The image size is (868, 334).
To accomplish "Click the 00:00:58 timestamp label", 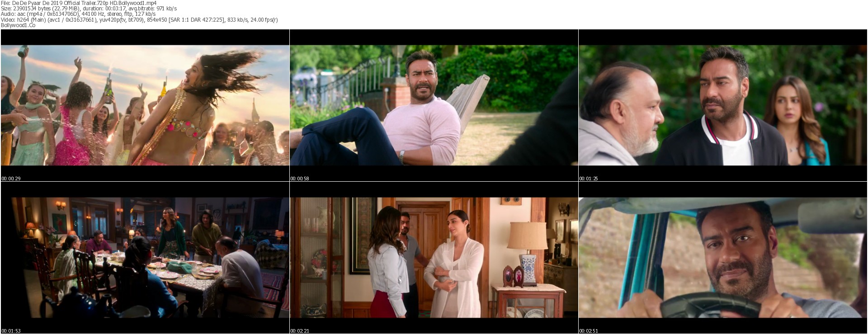I will 300,179.
